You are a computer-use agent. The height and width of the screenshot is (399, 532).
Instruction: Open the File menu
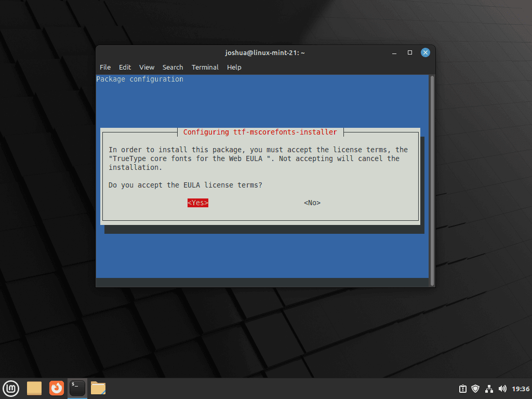105,67
